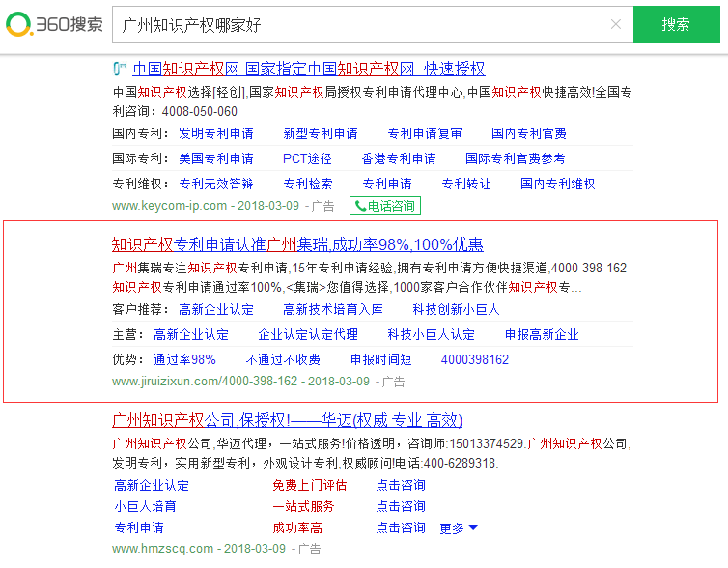This screenshot has width=728, height=568.
Task: Click the 不通过不收费 link
Action: pyautogui.click(x=283, y=359)
